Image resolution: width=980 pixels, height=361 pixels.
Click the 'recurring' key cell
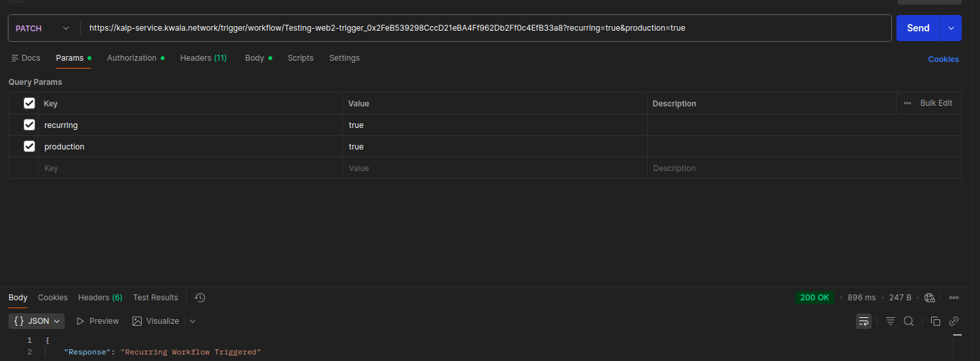coord(190,125)
